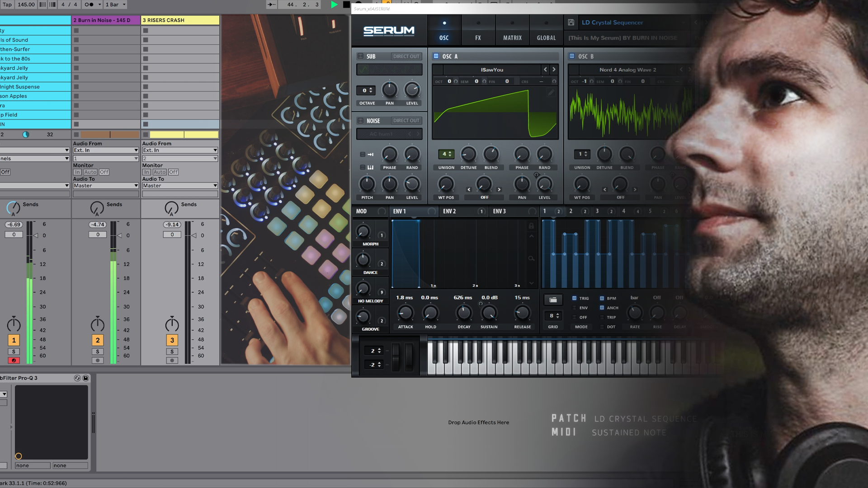Toggle the LFO TRIP checkbox
This screenshot has width=868, height=488.
coord(602,317)
